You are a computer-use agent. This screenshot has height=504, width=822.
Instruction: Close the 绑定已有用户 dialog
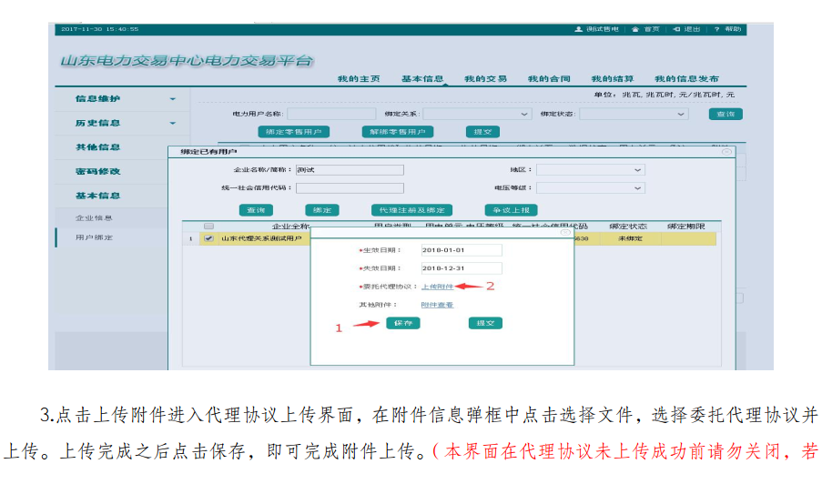[x=726, y=152]
